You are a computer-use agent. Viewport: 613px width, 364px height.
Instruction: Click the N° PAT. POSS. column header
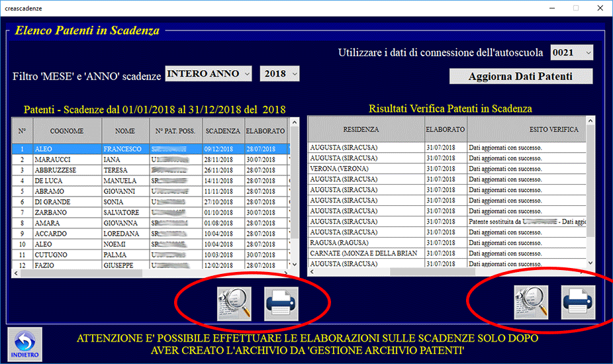coord(175,131)
